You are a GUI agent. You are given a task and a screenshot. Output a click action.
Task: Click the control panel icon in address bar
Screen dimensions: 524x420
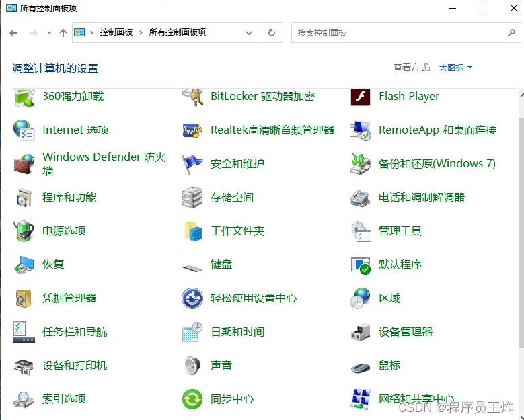[x=79, y=32]
